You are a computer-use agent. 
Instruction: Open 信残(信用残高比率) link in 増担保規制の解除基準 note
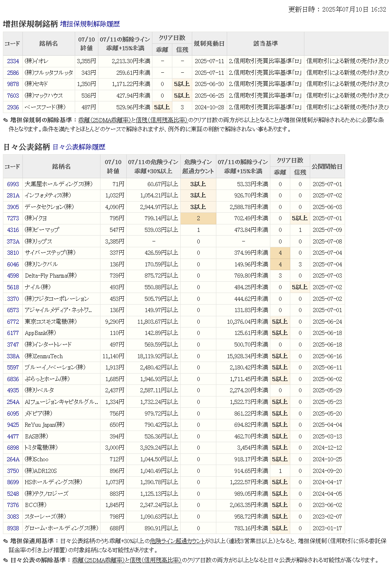(162, 120)
